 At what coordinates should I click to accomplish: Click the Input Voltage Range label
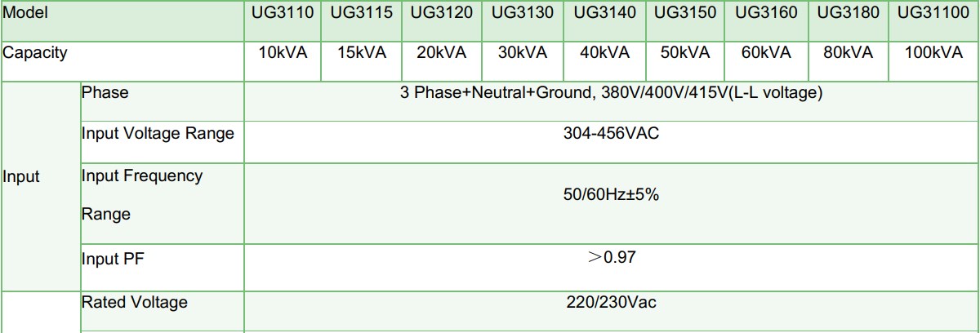coord(158,133)
